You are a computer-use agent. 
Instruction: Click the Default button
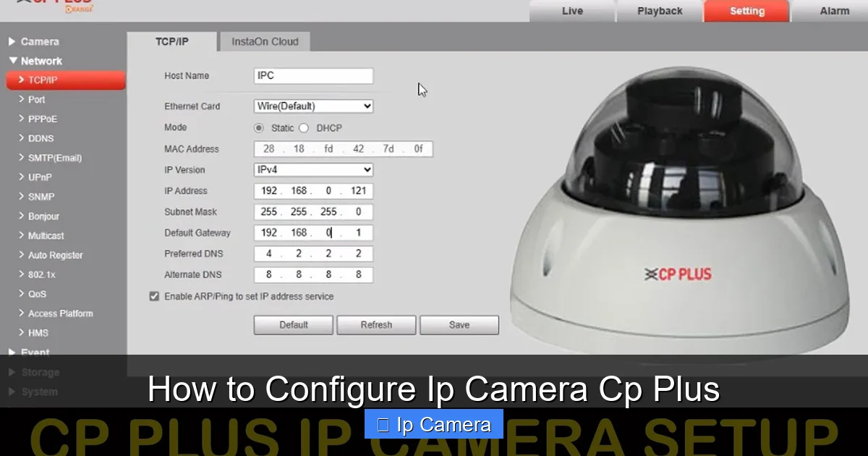pos(294,325)
